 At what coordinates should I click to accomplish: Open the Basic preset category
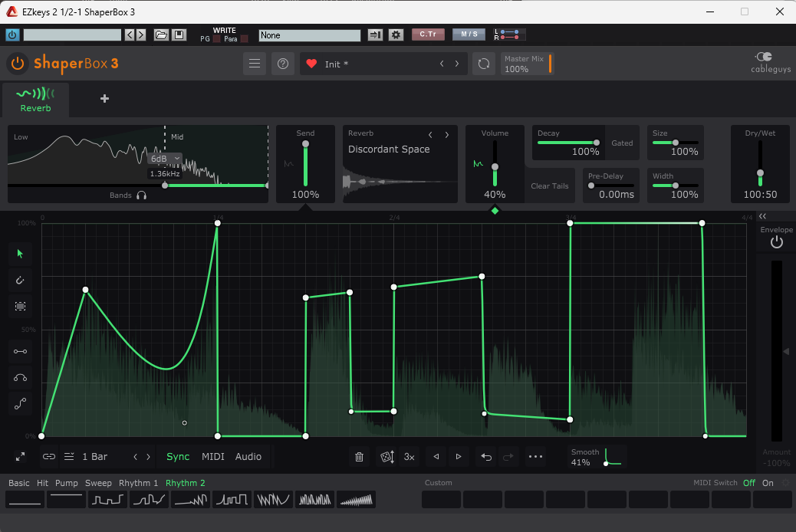coord(19,483)
